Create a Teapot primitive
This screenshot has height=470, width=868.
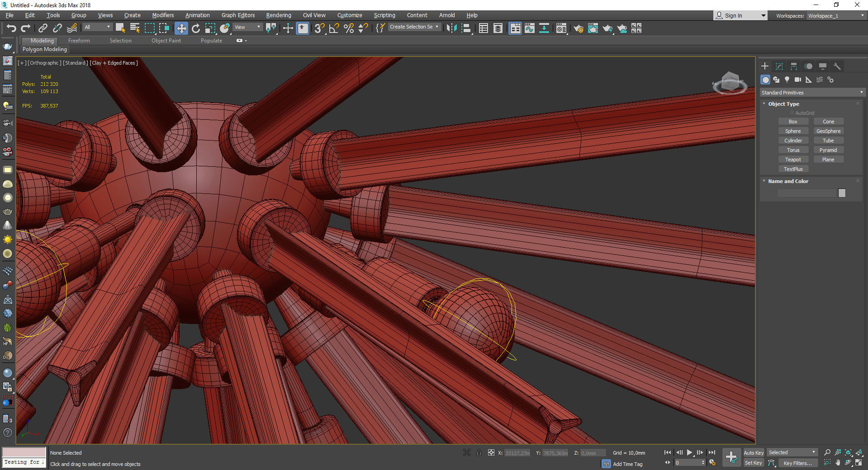pos(793,160)
